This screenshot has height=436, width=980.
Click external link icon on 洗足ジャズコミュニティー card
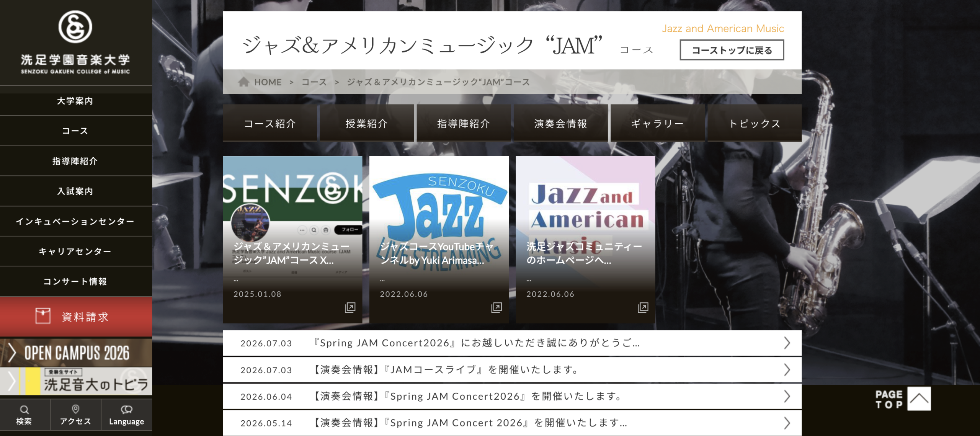tap(643, 307)
